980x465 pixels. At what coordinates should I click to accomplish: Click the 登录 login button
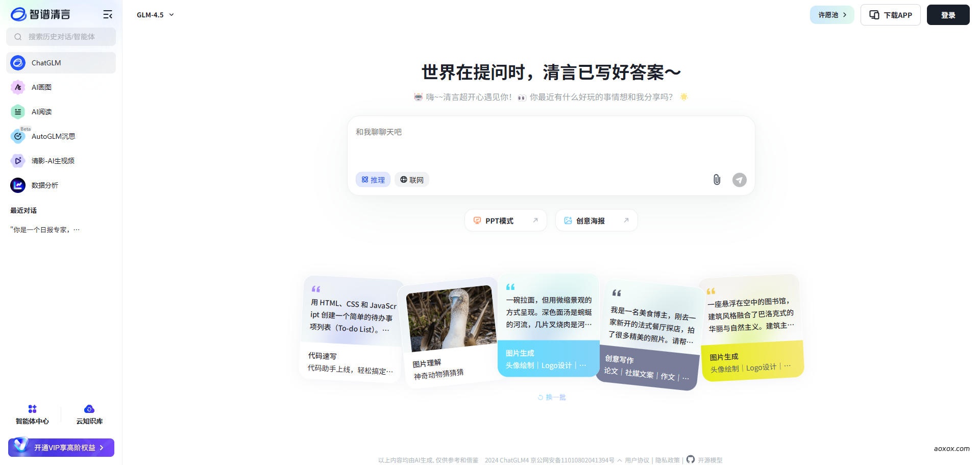pos(948,14)
